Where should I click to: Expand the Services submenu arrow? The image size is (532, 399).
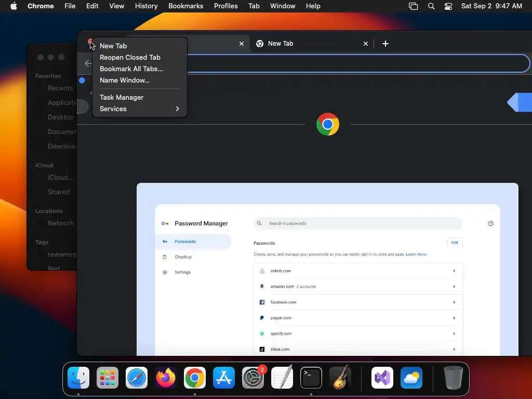pos(177,109)
